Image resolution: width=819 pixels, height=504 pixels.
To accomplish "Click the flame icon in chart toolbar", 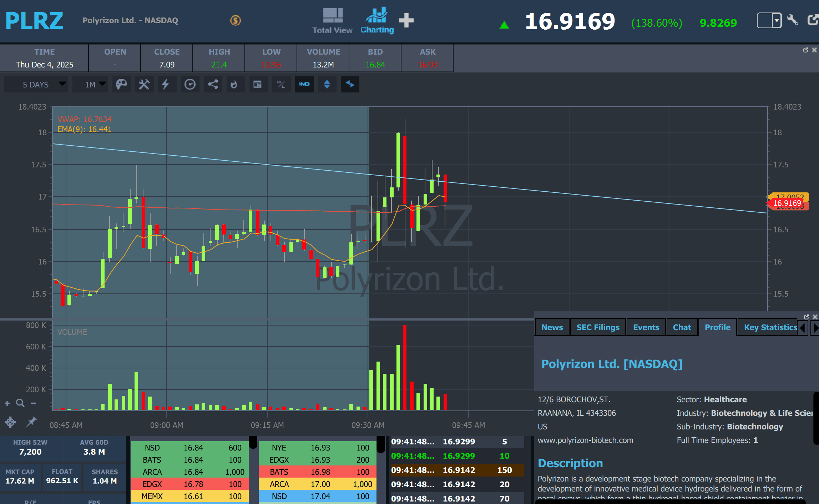I will coord(234,84).
